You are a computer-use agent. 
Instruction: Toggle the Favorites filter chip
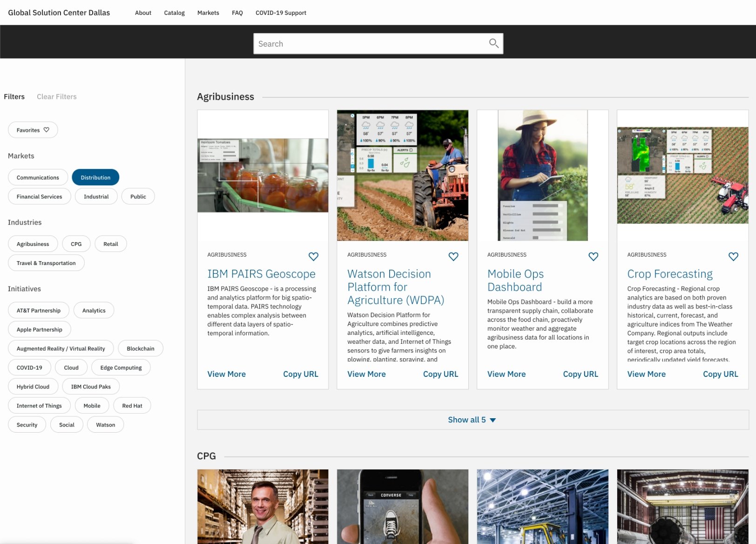point(33,130)
